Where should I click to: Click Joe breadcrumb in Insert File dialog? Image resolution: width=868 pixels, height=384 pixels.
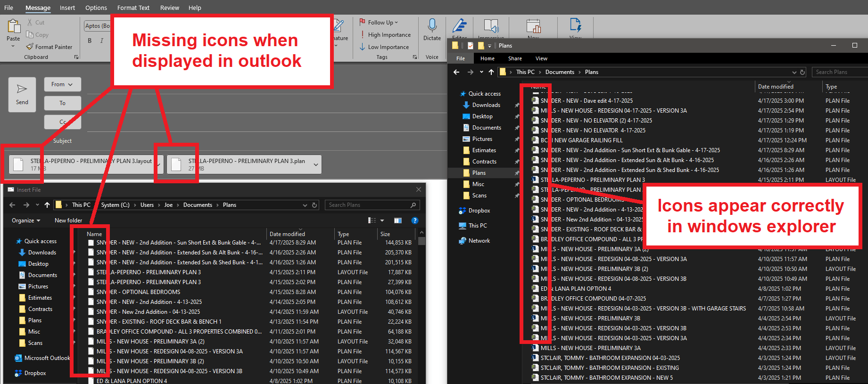168,205
